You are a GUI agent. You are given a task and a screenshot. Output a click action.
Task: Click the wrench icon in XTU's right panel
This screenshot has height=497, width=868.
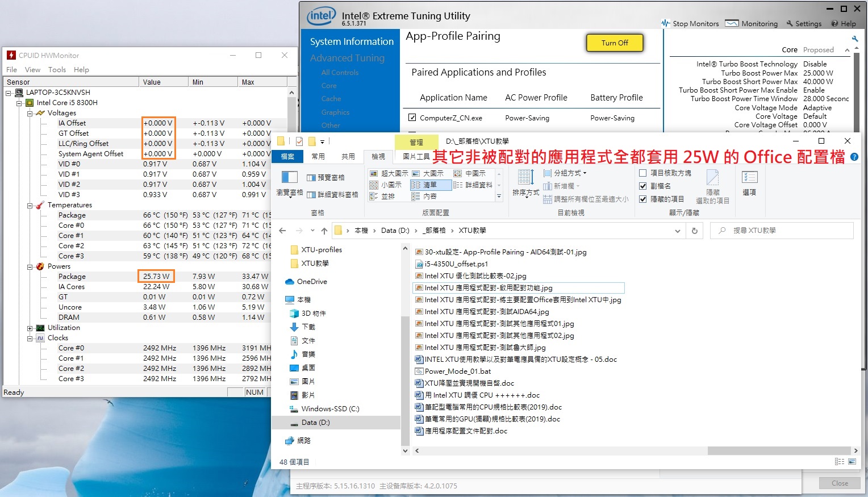tap(855, 39)
